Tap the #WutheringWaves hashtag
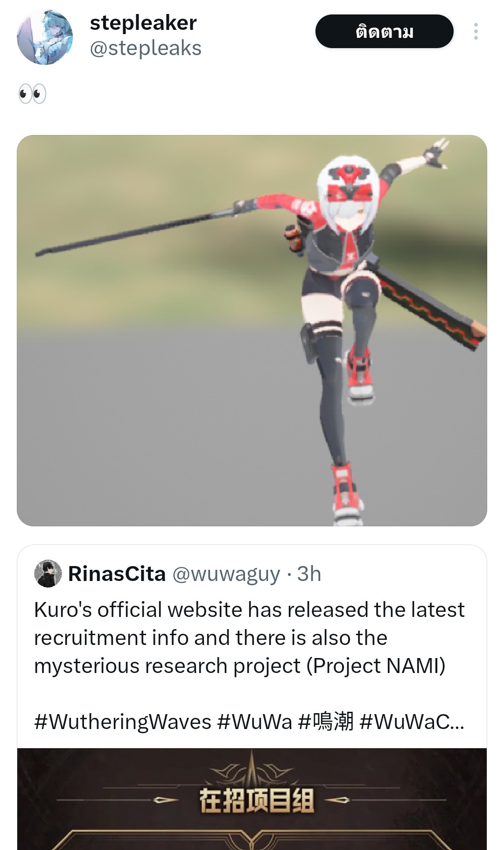The height and width of the screenshot is (850, 504). [x=123, y=722]
